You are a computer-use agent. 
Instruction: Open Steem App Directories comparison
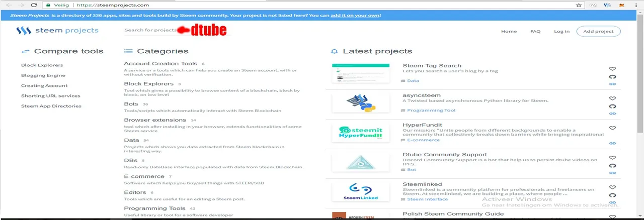pos(51,106)
